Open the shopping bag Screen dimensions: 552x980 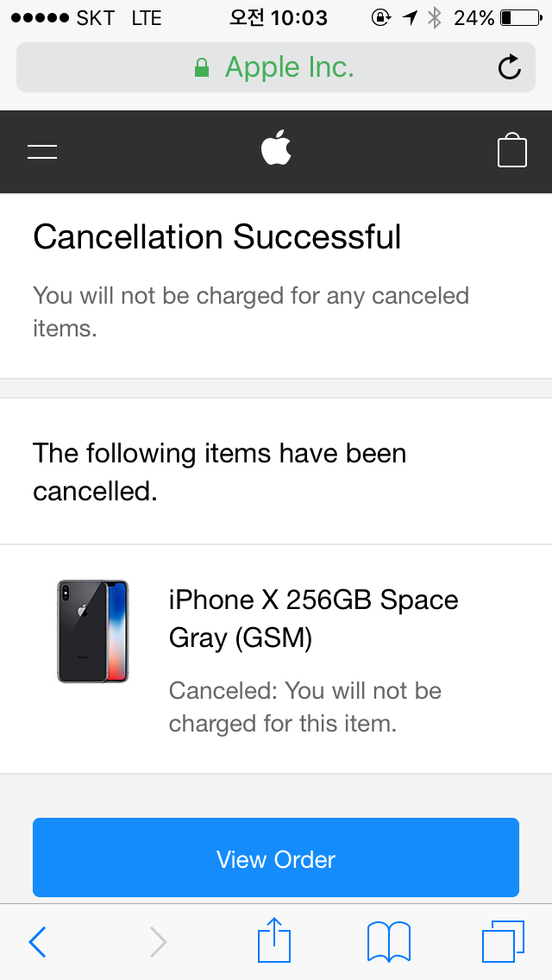click(511, 150)
